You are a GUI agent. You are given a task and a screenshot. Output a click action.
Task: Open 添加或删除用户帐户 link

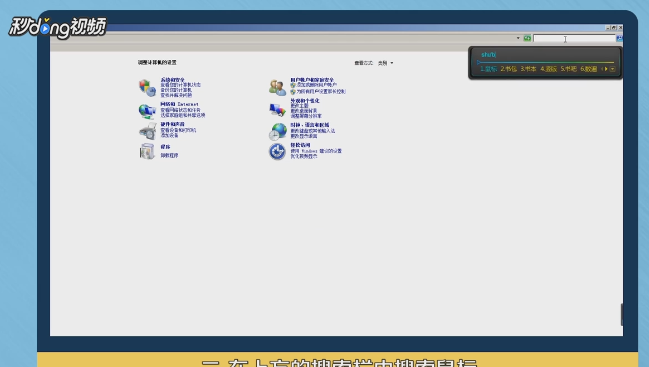317,85
